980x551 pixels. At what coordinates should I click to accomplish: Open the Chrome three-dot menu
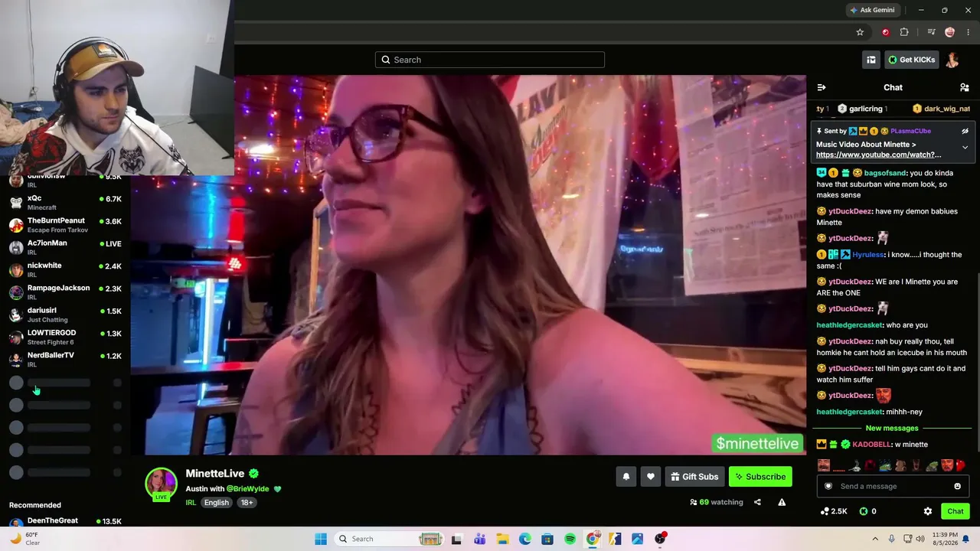[969, 32]
